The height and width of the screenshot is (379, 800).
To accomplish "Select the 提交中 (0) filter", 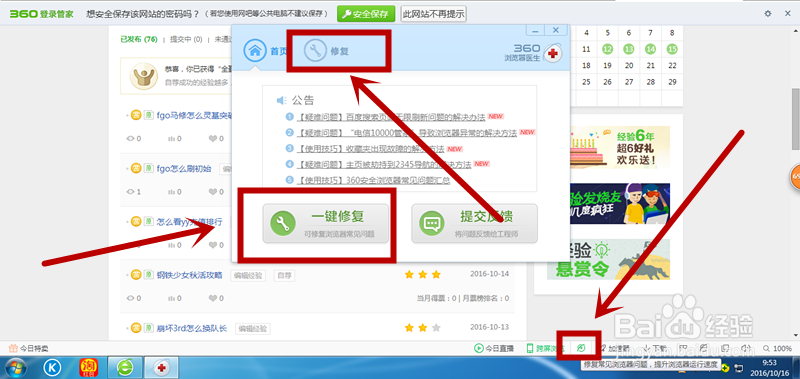I will 186,39.
